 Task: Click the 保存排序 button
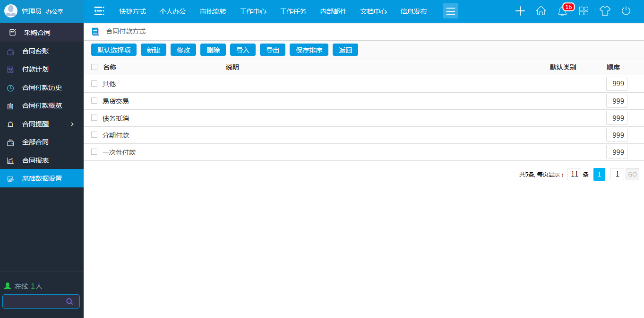(x=309, y=50)
